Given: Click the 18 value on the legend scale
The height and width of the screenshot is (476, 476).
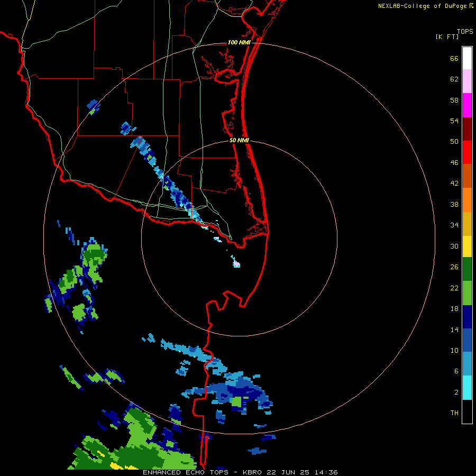Looking at the screenshot, I should click(454, 309).
